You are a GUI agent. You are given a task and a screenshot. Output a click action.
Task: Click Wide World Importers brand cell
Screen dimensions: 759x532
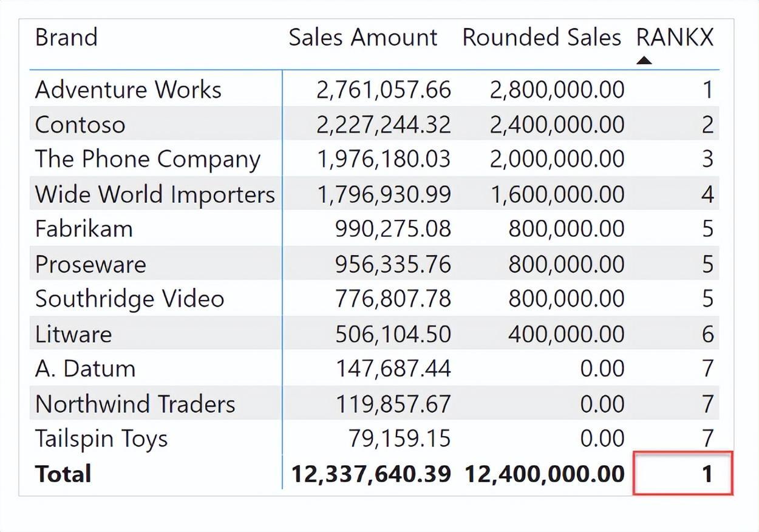coord(155,194)
